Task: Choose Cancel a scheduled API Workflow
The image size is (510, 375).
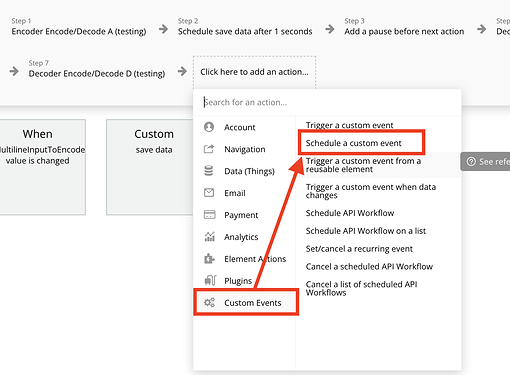Action: (x=369, y=266)
